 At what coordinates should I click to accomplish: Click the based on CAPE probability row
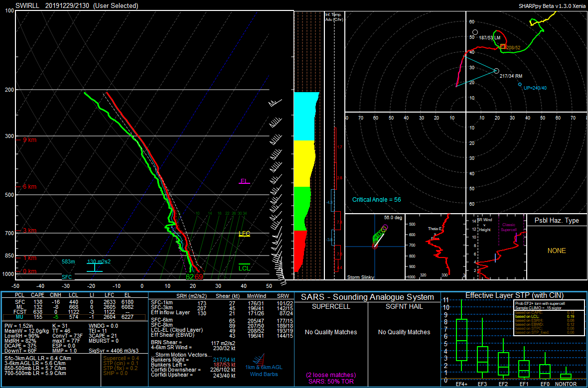click(545, 312)
